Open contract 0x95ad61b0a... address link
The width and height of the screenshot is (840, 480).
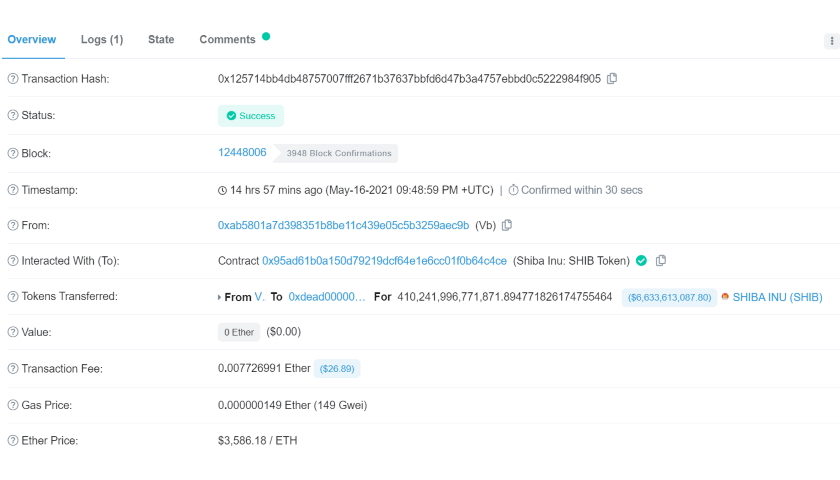tap(384, 261)
